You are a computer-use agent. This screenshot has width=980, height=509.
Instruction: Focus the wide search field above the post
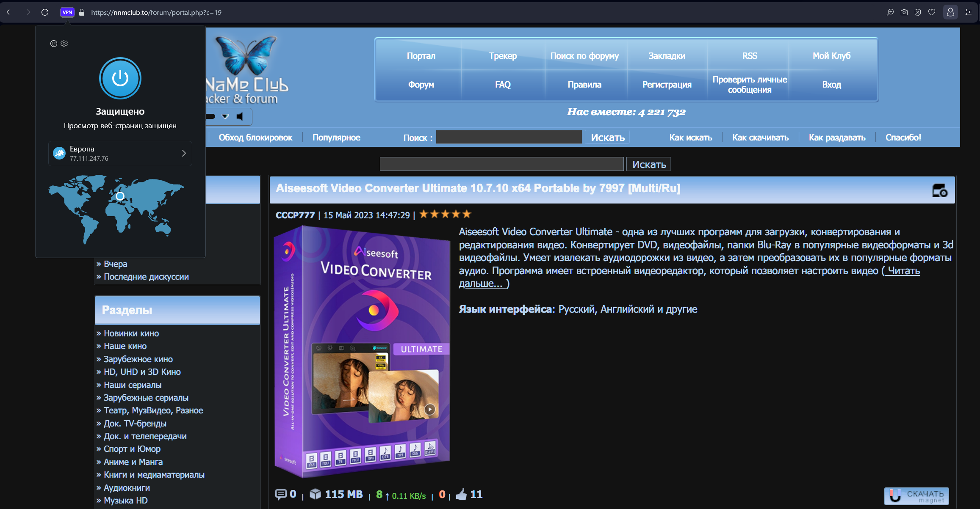pos(501,164)
